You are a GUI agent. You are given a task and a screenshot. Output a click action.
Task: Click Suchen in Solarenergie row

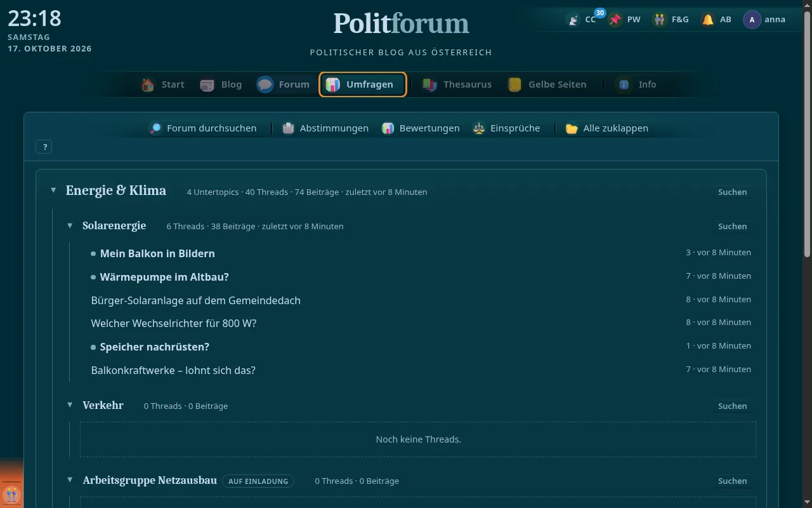[733, 226]
